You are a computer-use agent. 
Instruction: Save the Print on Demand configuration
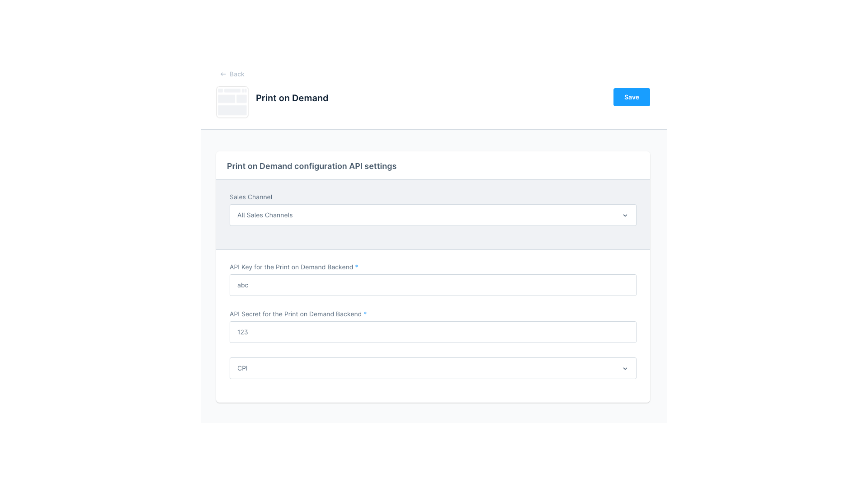pos(632,97)
